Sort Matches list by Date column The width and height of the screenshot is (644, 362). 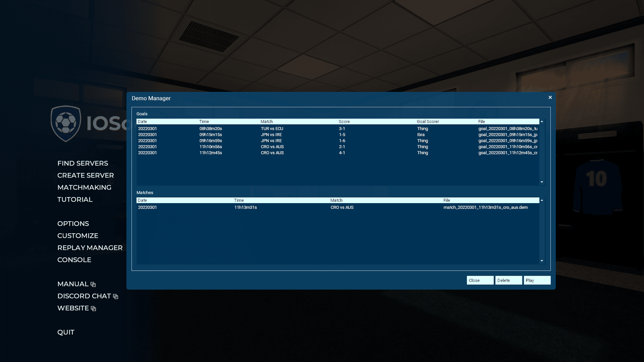click(184, 200)
